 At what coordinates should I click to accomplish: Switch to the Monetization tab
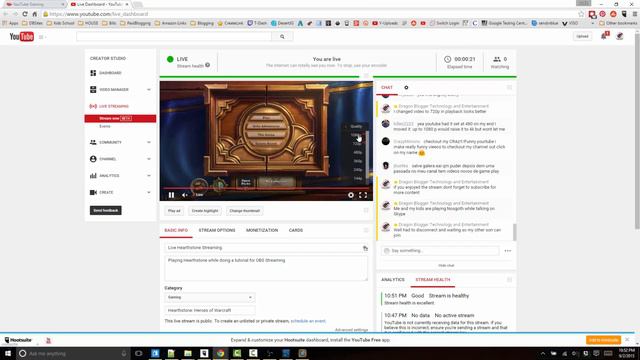262,230
